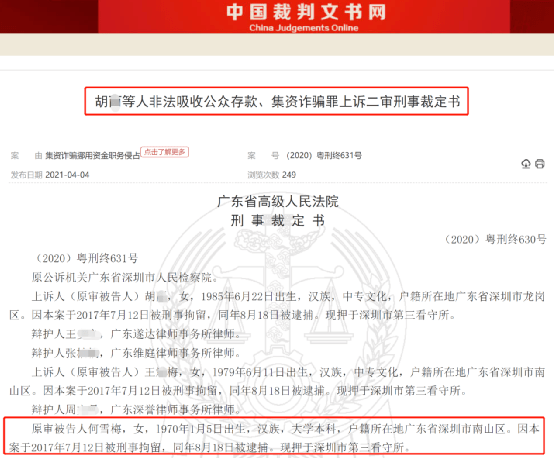Click the body line (2020)粤刑终631号

[x=86, y=258]
